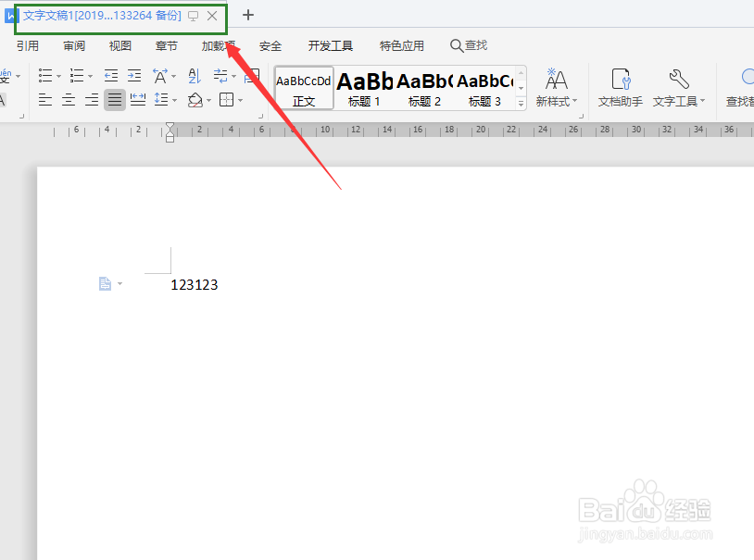Open the View (视图) tab
754x560 pixels.
click(x=120, y=45)
